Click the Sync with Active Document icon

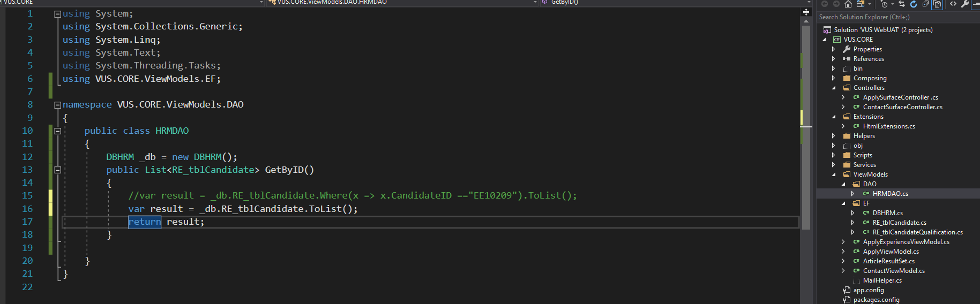(902, 4)
